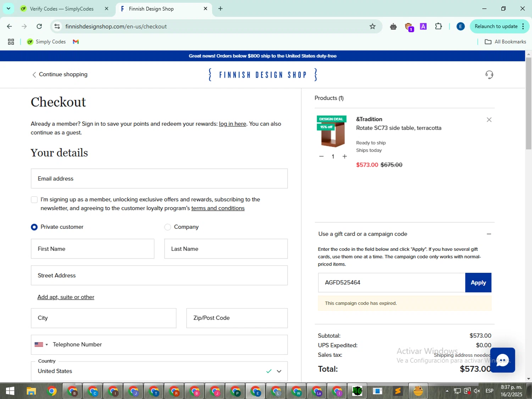
Task: Close the Verify Codes tab
Action: coord(106,9)
